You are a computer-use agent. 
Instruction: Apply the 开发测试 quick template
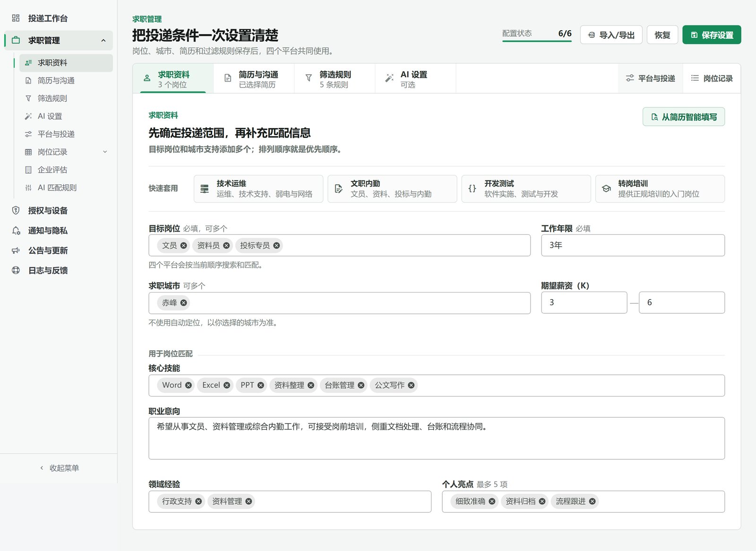(526, 189)
